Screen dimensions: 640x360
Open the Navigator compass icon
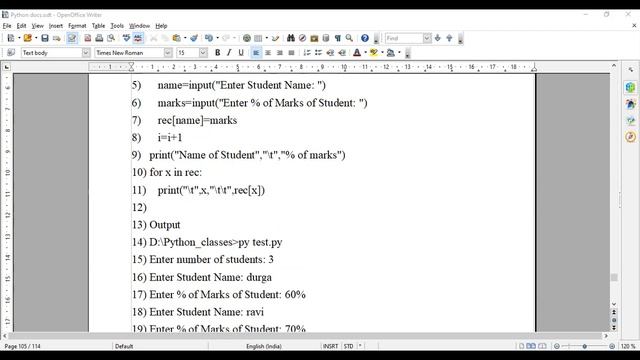(x=302, y=38)
